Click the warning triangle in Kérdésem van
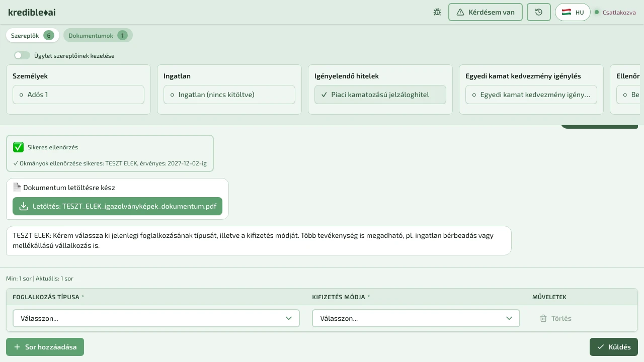644x362 pixels. point(460,12)
